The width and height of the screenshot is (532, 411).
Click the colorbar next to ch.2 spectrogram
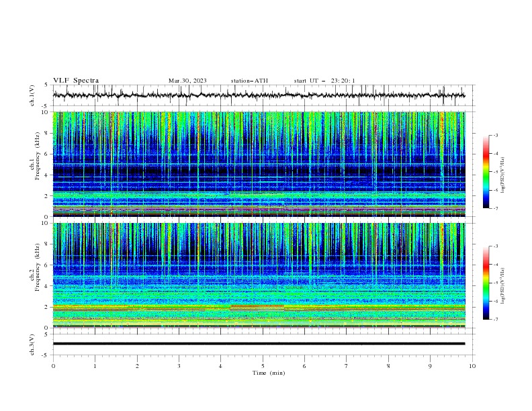point(486,283)
